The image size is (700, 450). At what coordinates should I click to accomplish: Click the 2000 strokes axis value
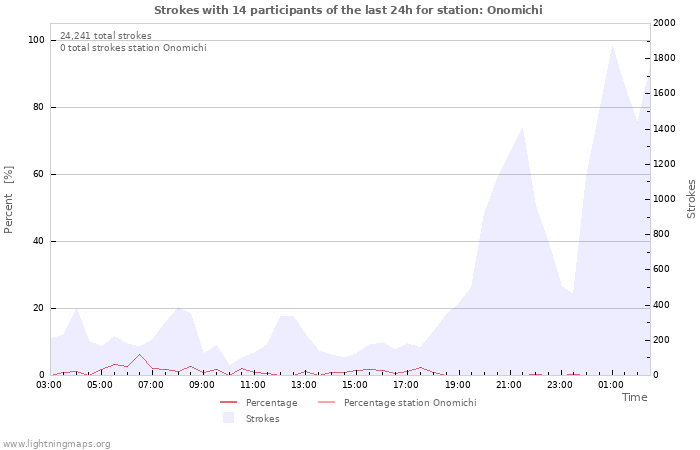pyautogui.click(x=664, y=23)
